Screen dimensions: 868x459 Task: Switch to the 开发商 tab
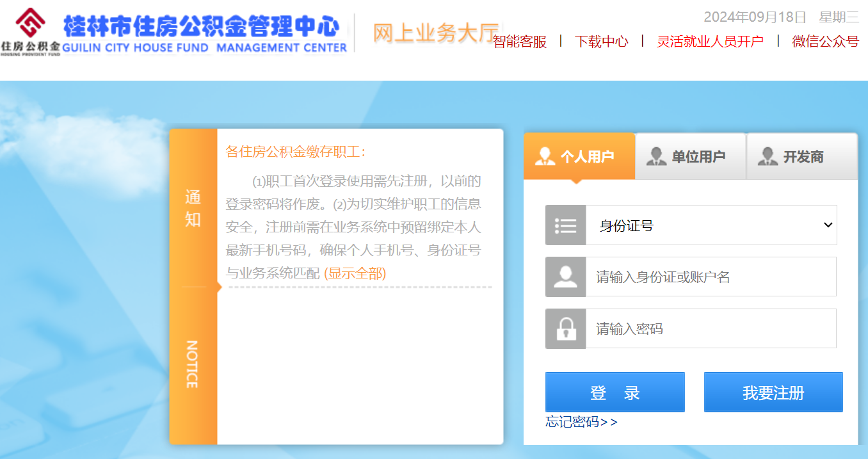[x=802, y=156]
